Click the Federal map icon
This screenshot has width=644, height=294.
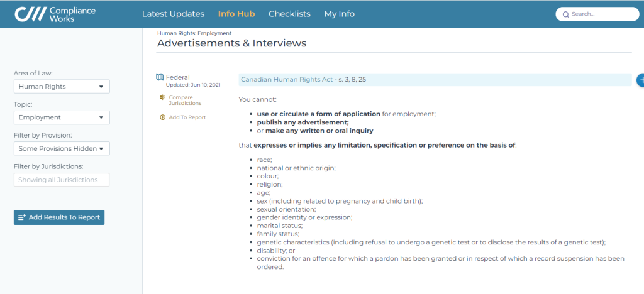tap(160, 77)
